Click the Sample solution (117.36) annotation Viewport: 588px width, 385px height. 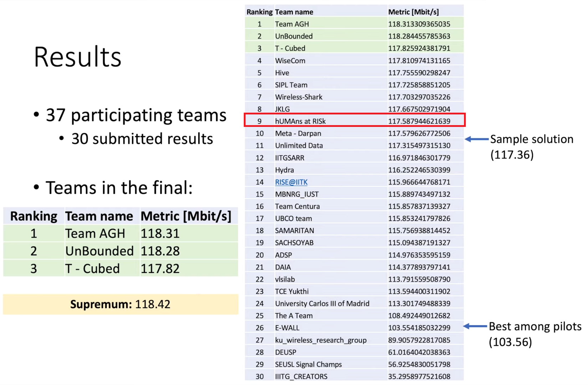[x=532, y=147]
